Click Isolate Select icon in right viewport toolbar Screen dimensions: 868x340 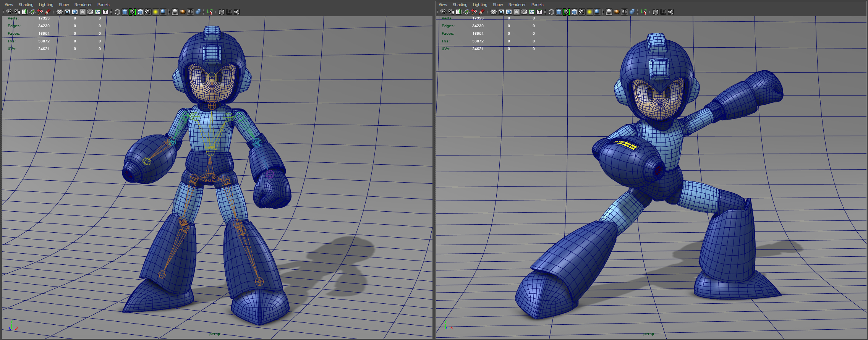click(x=644, y=12)
